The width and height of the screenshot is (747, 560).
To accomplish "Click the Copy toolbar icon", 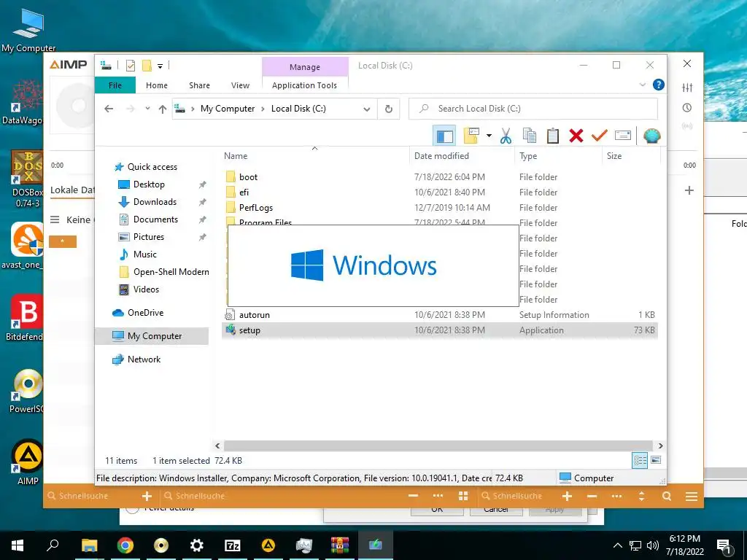I will [x=530, y=136].
